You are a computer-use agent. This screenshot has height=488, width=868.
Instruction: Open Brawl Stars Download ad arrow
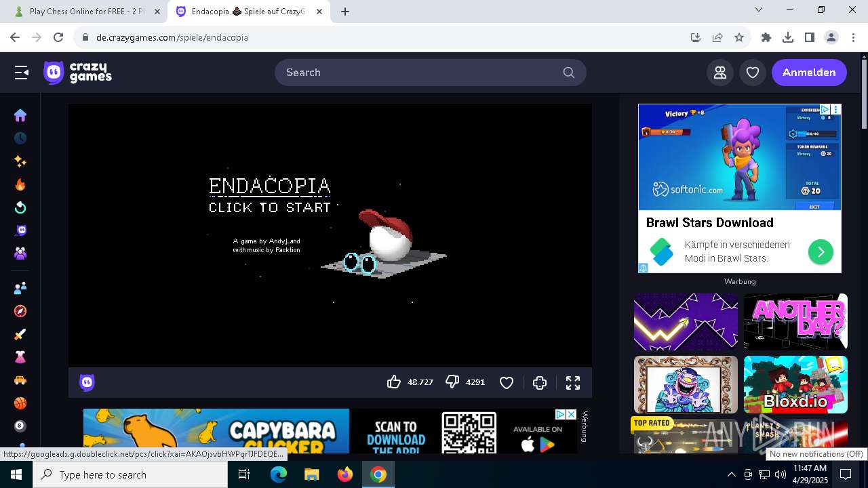[821, 252]
